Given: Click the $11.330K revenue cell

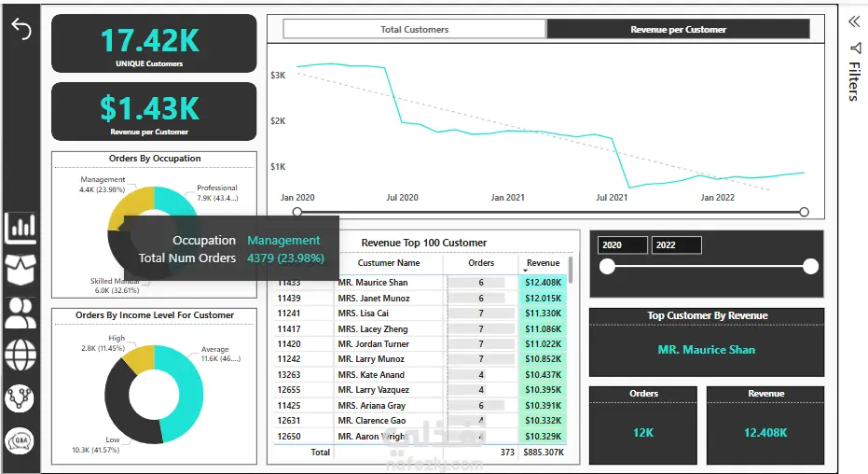Looking at the screenshot, I should click(543, 314).
